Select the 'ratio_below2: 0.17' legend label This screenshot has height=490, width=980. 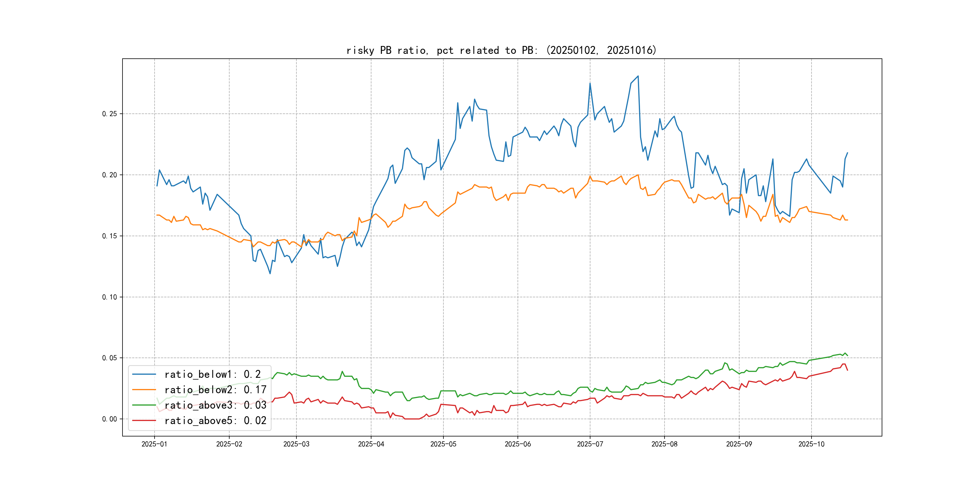(x=215, y=390)
